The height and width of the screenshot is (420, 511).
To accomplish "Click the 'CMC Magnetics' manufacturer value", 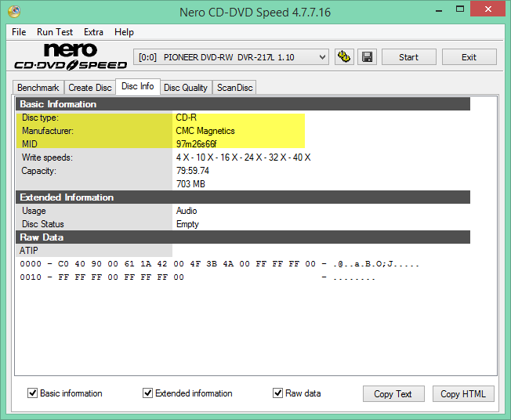I will 205,131.
